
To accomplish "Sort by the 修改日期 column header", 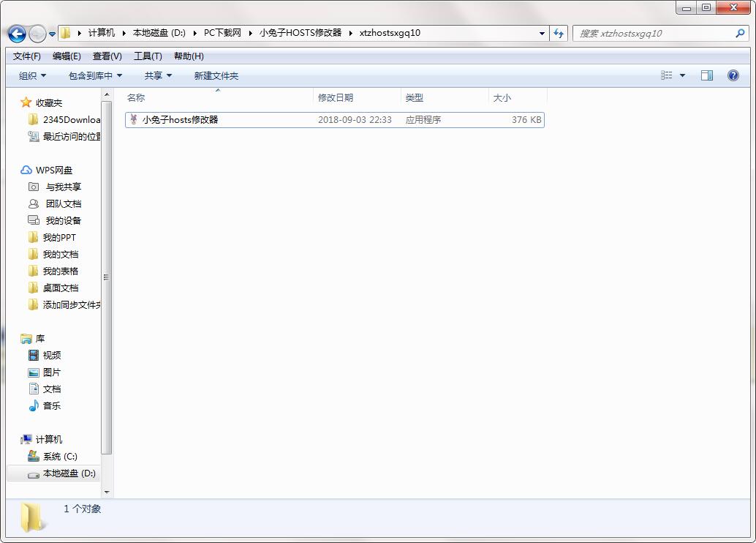I will (x=357, y=97).
